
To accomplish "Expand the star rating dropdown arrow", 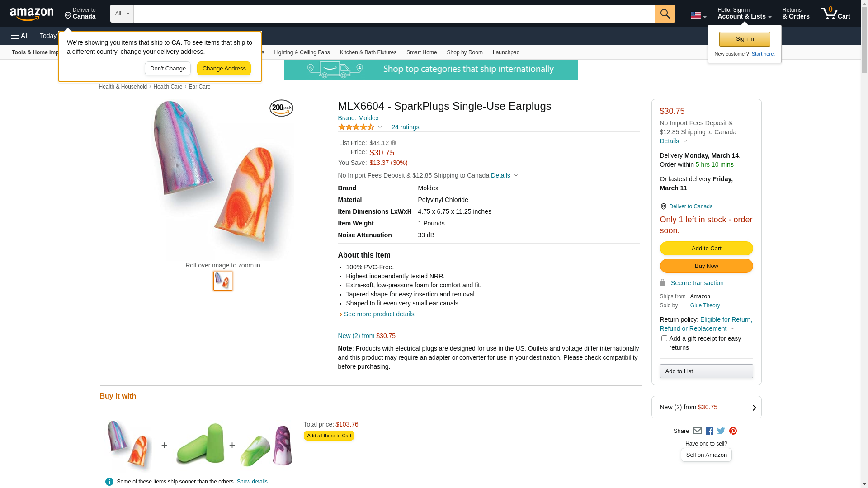I will point(380,127).
